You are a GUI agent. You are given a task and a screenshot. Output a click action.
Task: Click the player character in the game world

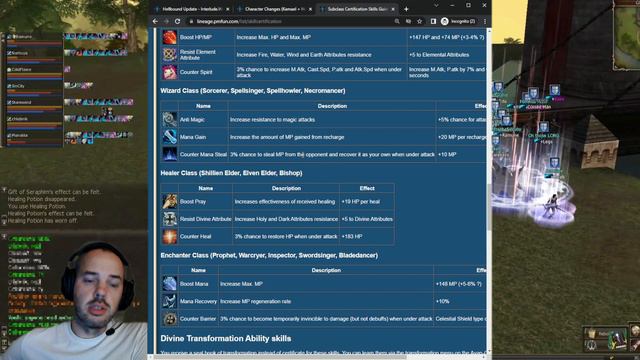point(552,205)
